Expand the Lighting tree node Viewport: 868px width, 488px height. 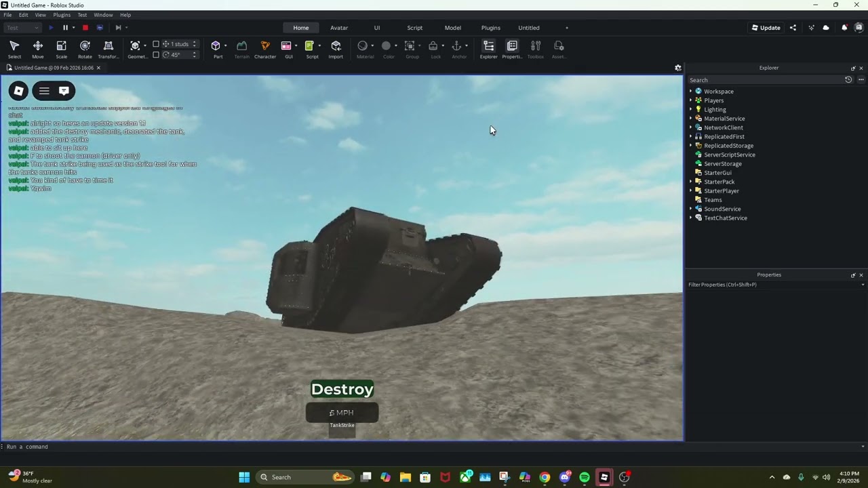(690, 109)
